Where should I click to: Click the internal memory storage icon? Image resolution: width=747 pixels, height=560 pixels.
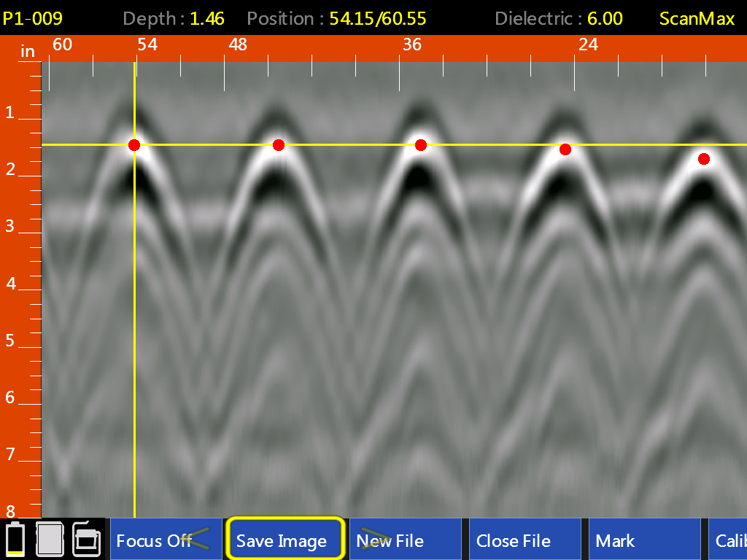[x=51, y=540]
